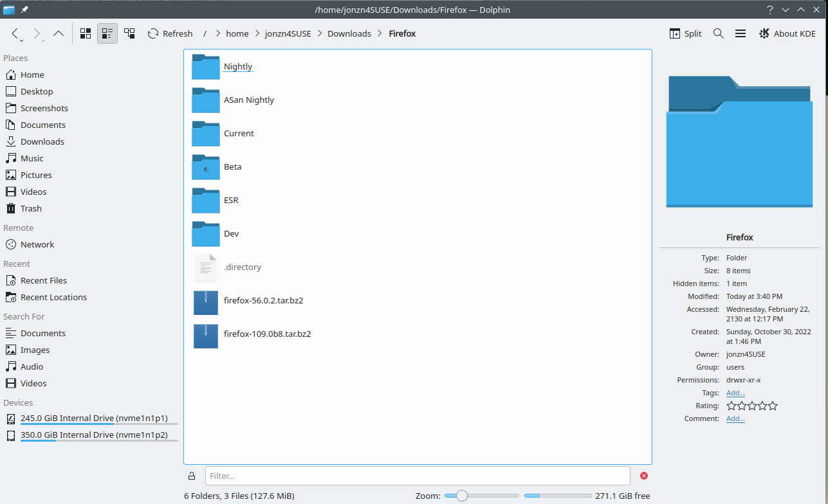Expand chevron before home breadcrumb
This screenshot has height=504, width=828.
click(x=218, y=33)
